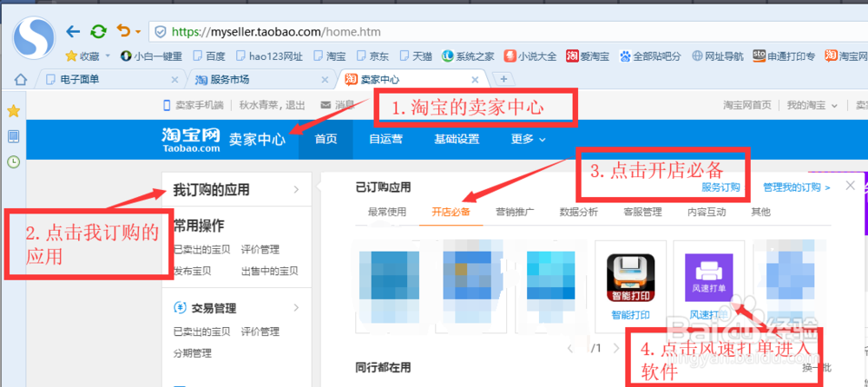The image size is (868, 387).
Task: Switch to 营销推广 tab
Action: click(515, 212)
